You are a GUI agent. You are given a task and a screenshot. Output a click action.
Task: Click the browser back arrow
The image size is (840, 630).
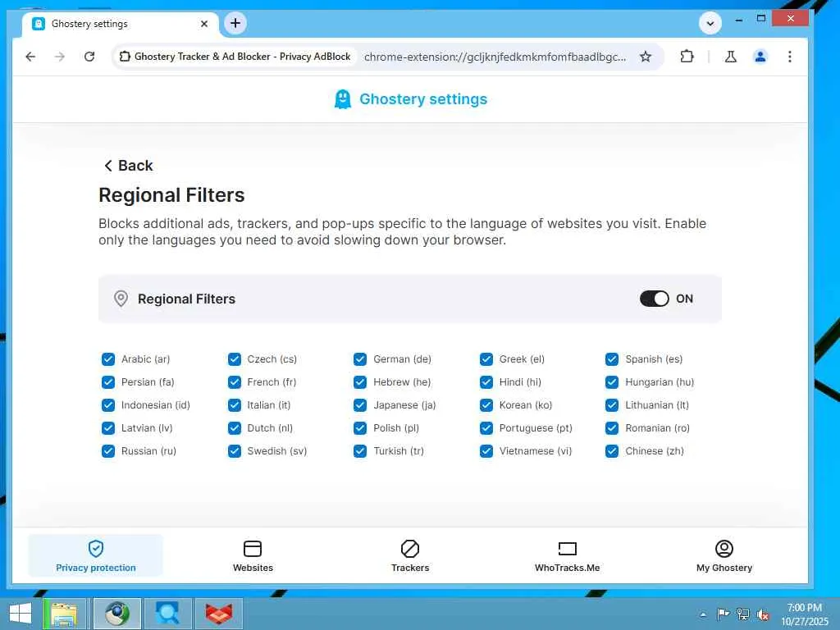coord(30,57)
